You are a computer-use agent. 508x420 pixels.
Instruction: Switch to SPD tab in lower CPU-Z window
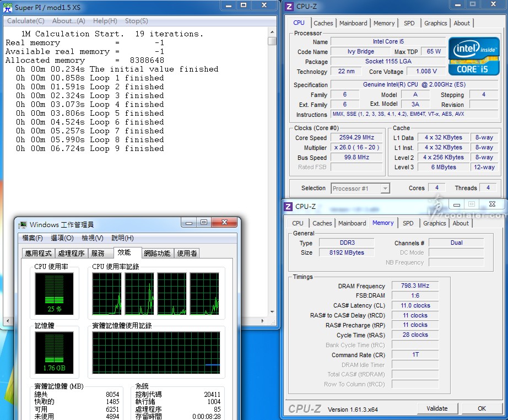click(x=408, y=223)
